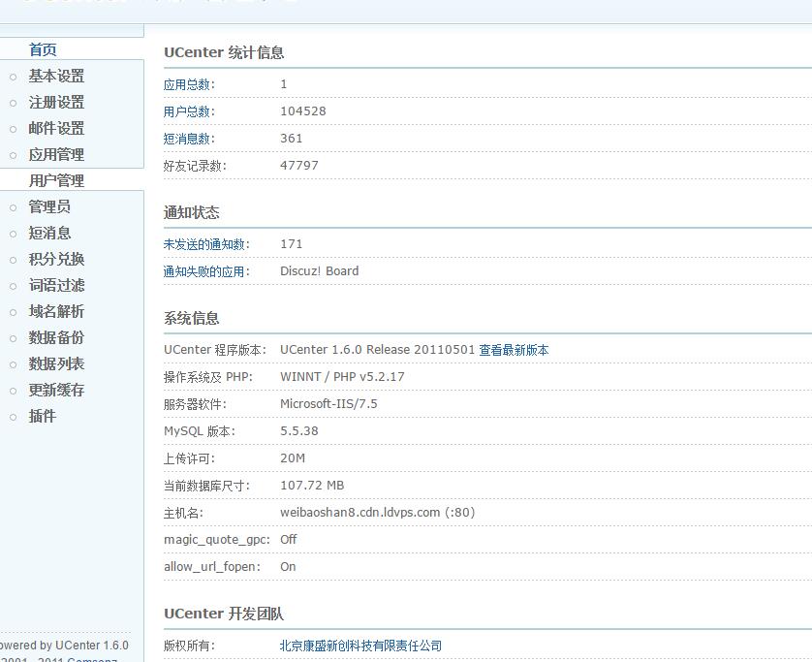Click the 短消息数 link
The width and height of the screenshot is (812, 662).
coord(189,139)
